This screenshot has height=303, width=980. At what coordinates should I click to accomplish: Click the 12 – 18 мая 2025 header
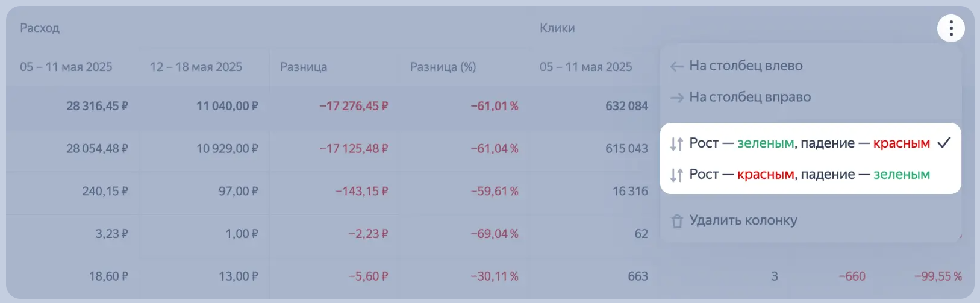tap(196, 67)
